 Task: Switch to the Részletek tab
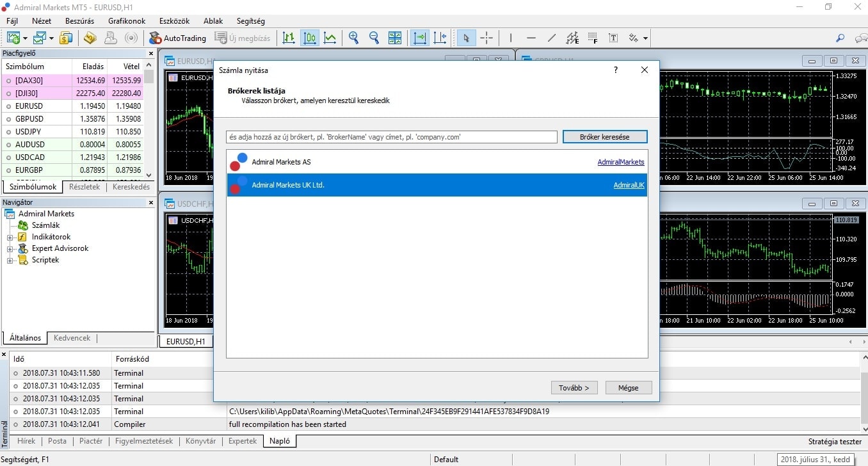(84, 187)
